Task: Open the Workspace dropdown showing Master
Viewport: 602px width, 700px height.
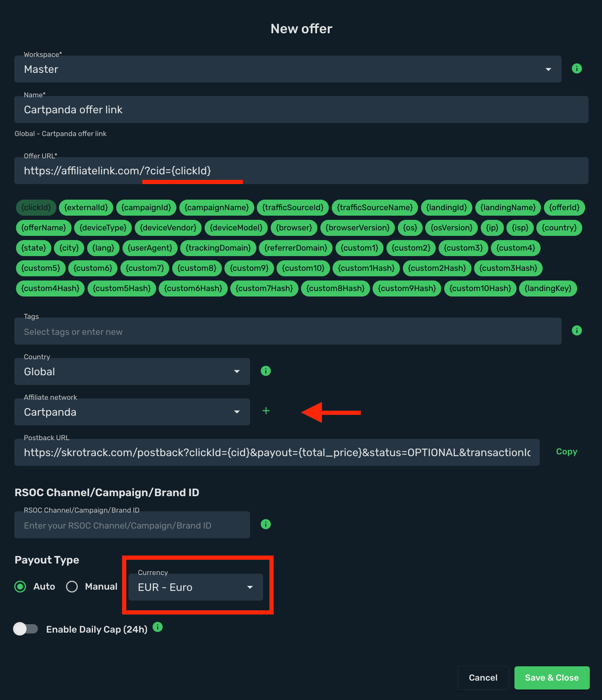Action: 288,69
